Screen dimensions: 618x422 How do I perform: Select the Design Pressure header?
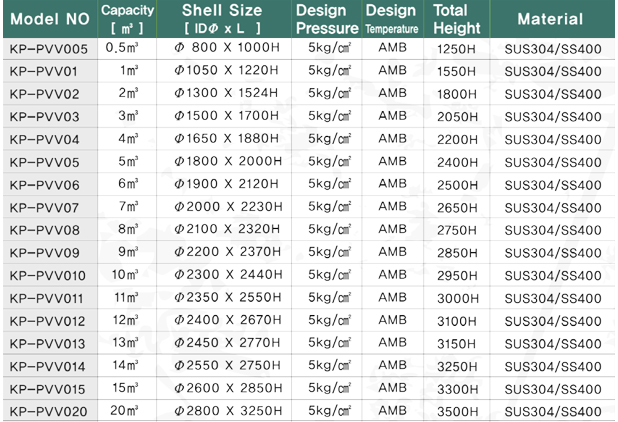point(327,19)
